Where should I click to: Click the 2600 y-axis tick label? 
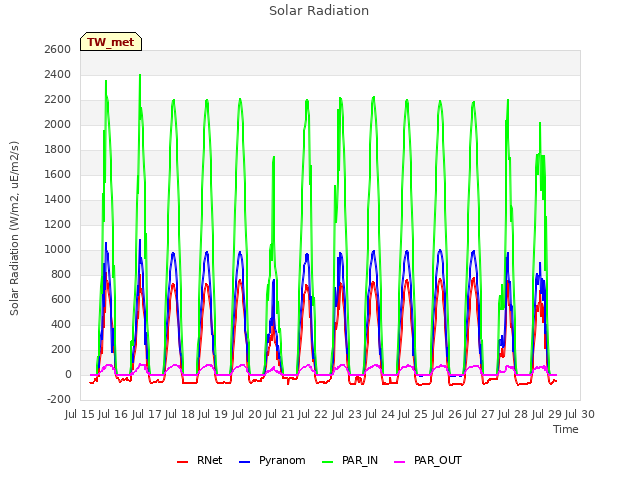point(58,49)
